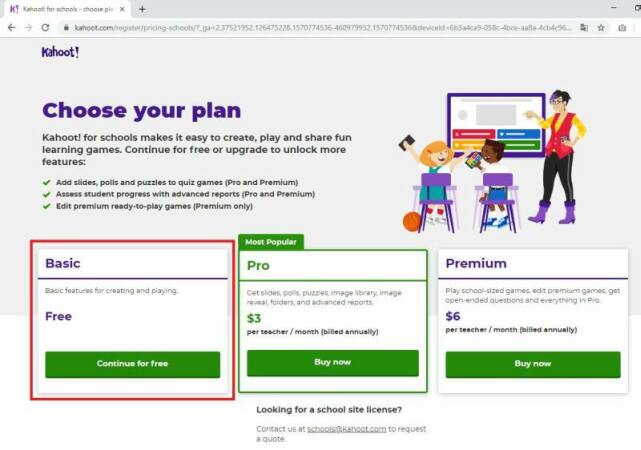This screenshot has height=450, width=641.
Task: Click Buy now under the Pro plan
Action: 333,363
